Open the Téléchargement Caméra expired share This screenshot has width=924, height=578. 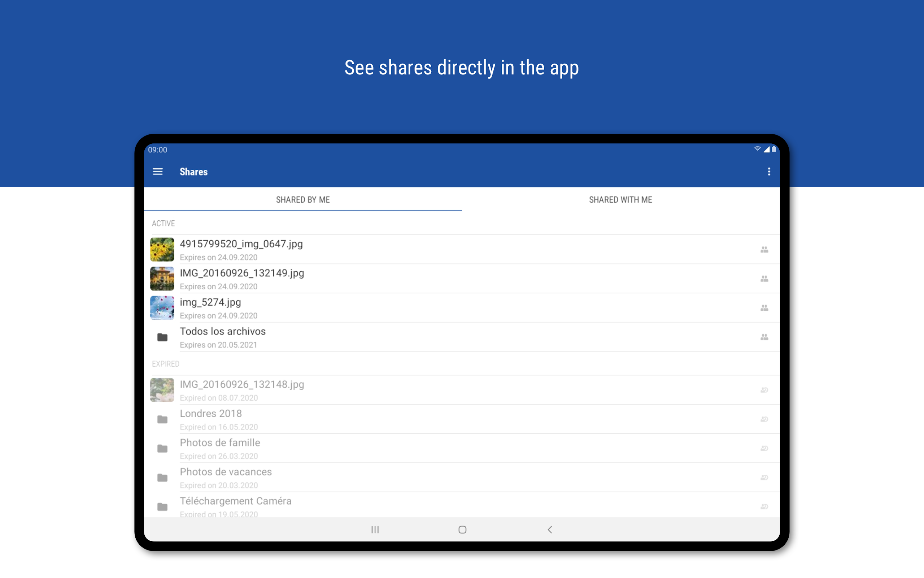coord(462,505)
